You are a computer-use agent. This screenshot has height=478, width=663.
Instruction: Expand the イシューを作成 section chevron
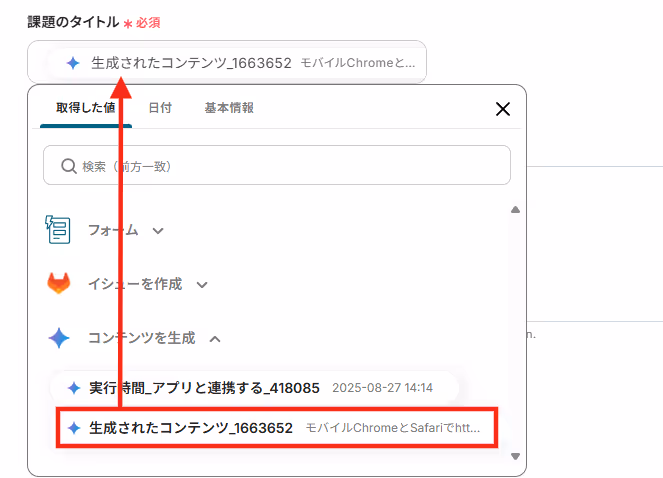tap(202, 285)
